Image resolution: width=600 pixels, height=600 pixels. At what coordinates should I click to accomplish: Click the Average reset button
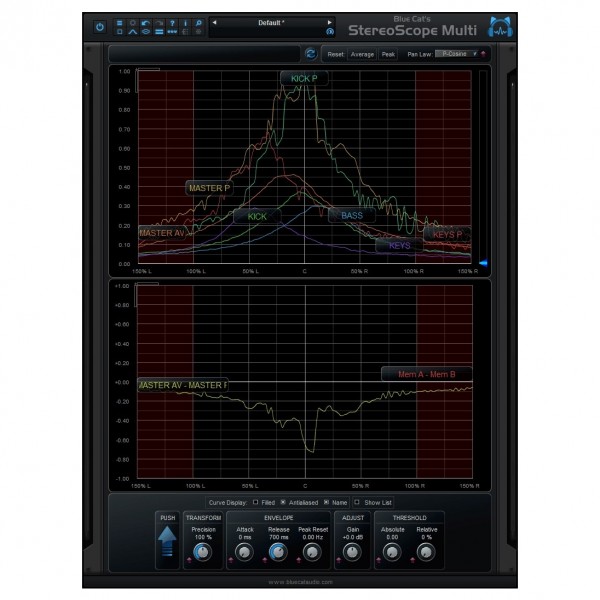[x=362, y=54]
